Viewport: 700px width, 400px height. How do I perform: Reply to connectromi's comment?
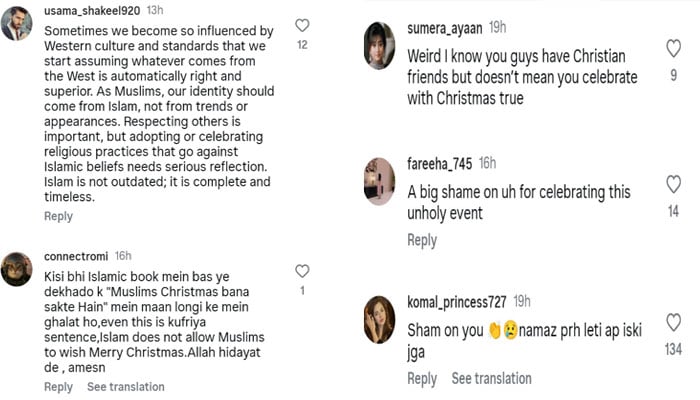[58, 387]
